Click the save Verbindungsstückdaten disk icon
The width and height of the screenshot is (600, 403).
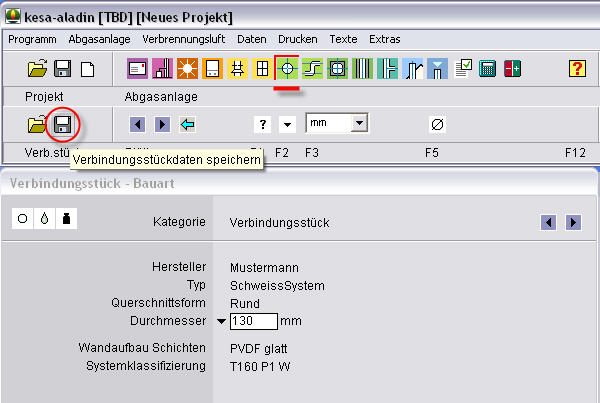click(62, 125)
